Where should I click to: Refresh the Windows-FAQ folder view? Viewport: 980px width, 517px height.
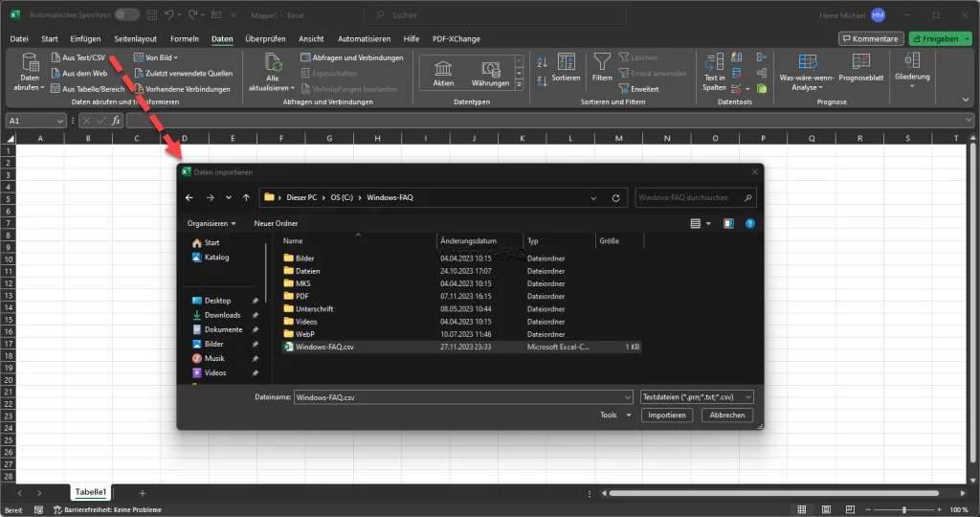click(x=615, y=197)
